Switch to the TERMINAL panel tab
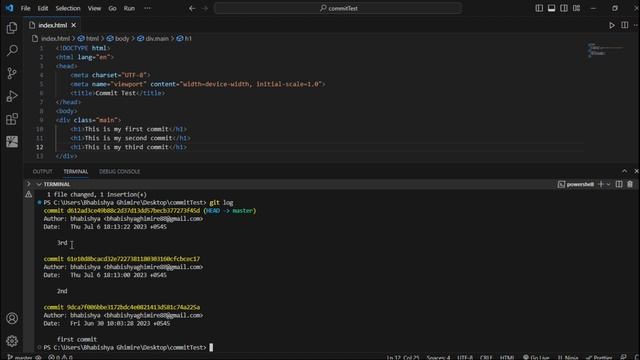This screenshot has height=360, width=640. coord(76,171)
